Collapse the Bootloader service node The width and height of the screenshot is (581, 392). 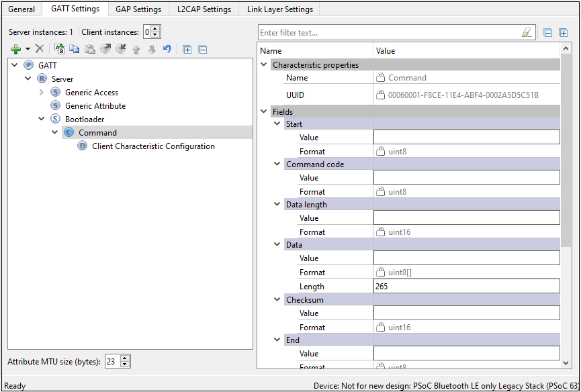[x=42, y=119]
